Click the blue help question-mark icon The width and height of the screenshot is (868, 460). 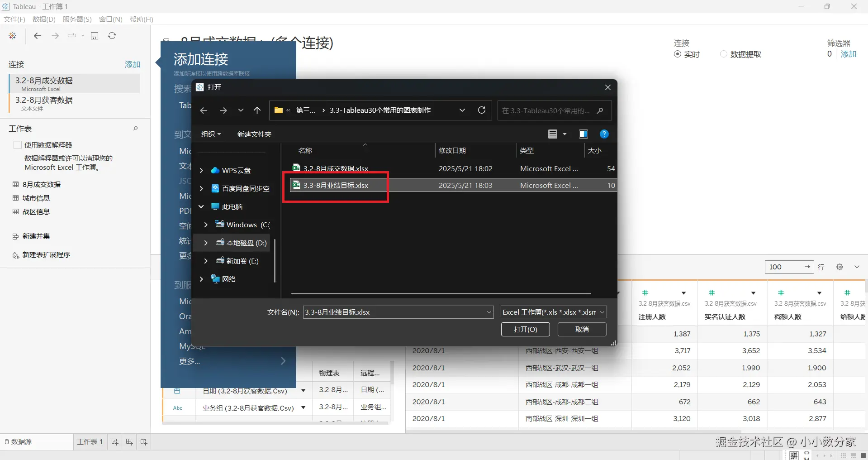click(x=604, y=134)
